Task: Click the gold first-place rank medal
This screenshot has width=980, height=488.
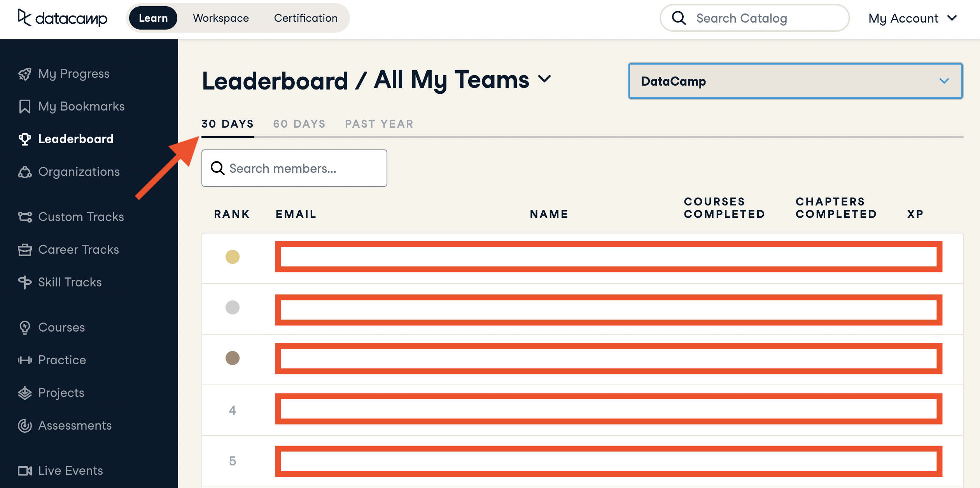Action: tap(233, 257)
